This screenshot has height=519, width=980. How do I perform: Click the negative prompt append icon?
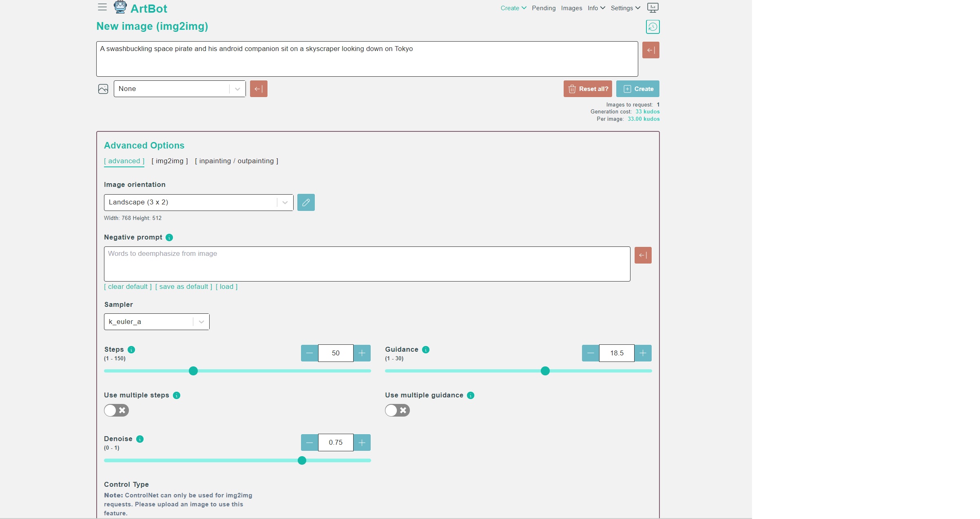643,255
